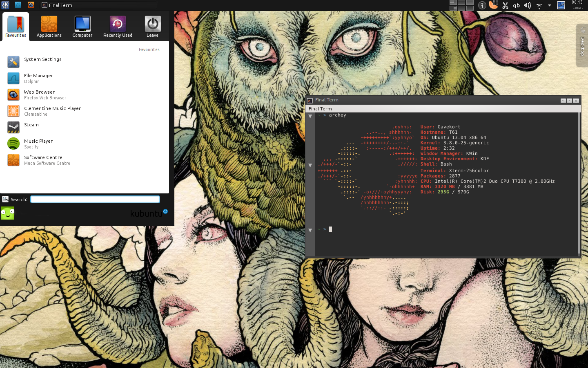Switch to the Applications tab
Screen dimensions: 588x368
pos(49,27)
